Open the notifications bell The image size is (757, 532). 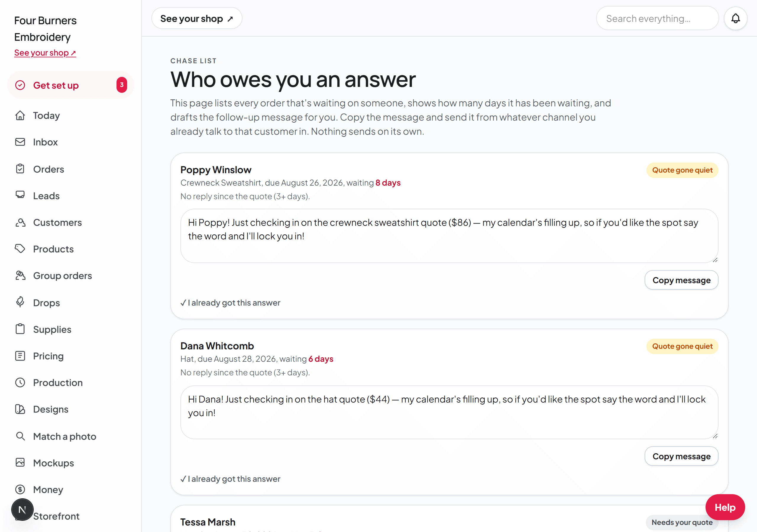[735, 18]
